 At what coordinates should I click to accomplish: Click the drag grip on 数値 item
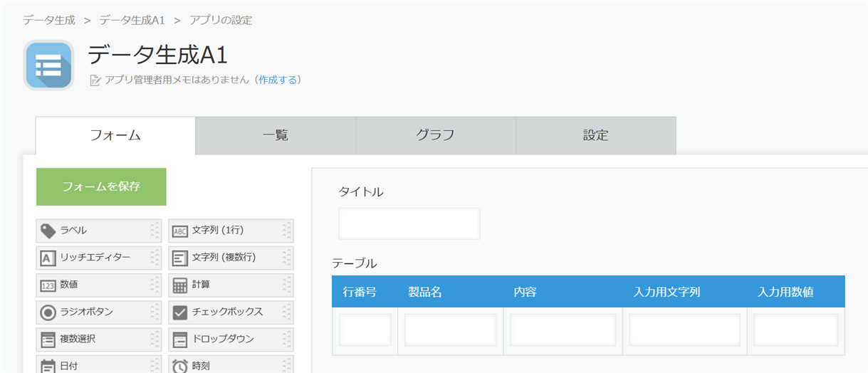click(x=155, y=285)
